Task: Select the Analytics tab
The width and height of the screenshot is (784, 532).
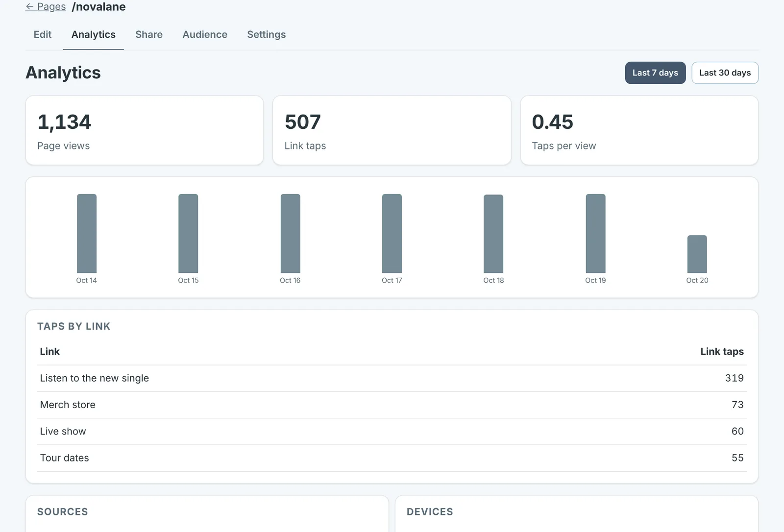Action: [x=94, y=34]
